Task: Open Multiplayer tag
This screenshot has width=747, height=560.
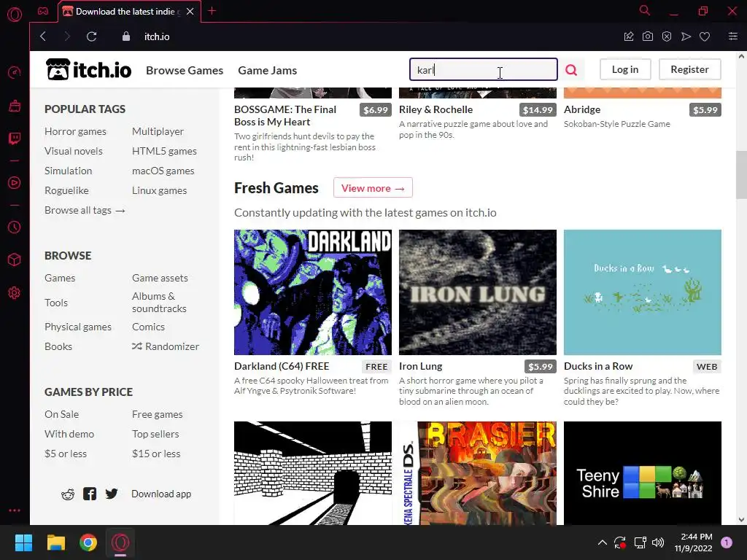Action: [x=158, y=131]
